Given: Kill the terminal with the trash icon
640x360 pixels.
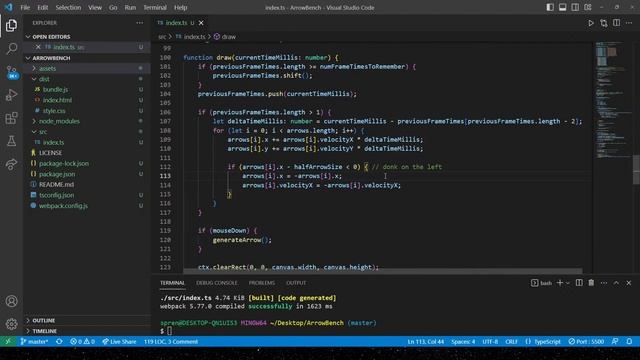Looking at the screenshot, I should 591,283.
